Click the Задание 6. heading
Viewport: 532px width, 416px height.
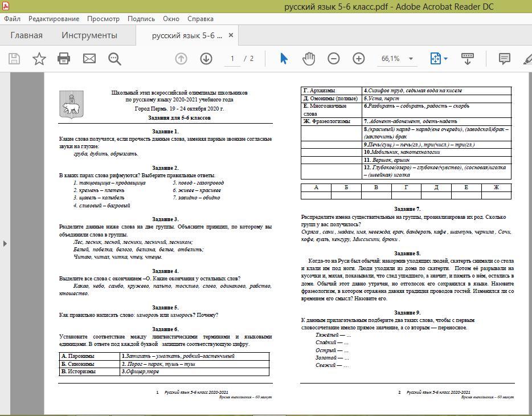(165, 329)
